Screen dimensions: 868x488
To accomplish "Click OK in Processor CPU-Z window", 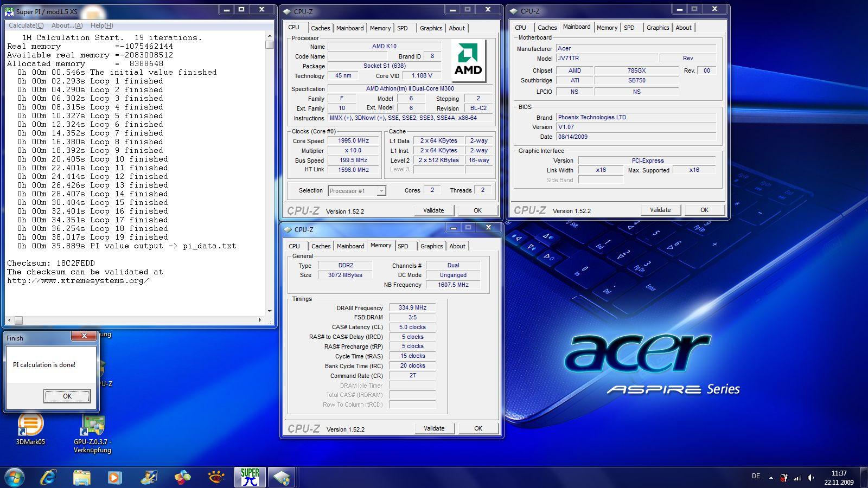I will pos(477,210).
